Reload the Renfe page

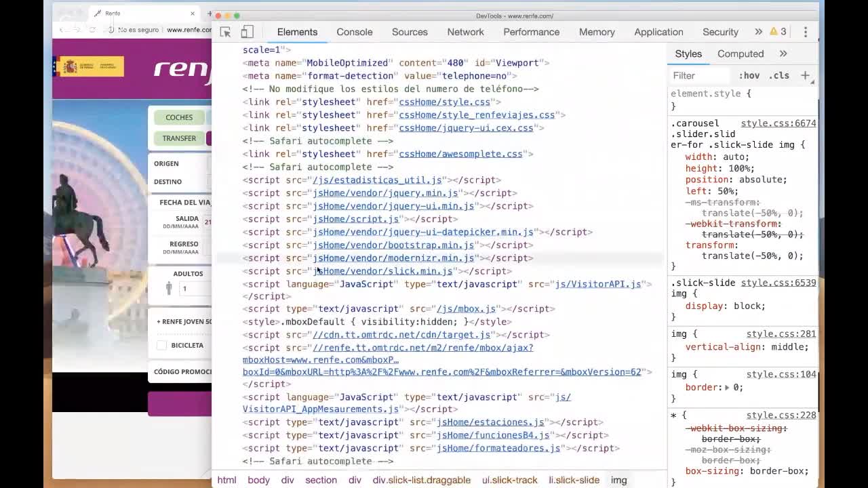pos(92,30)
